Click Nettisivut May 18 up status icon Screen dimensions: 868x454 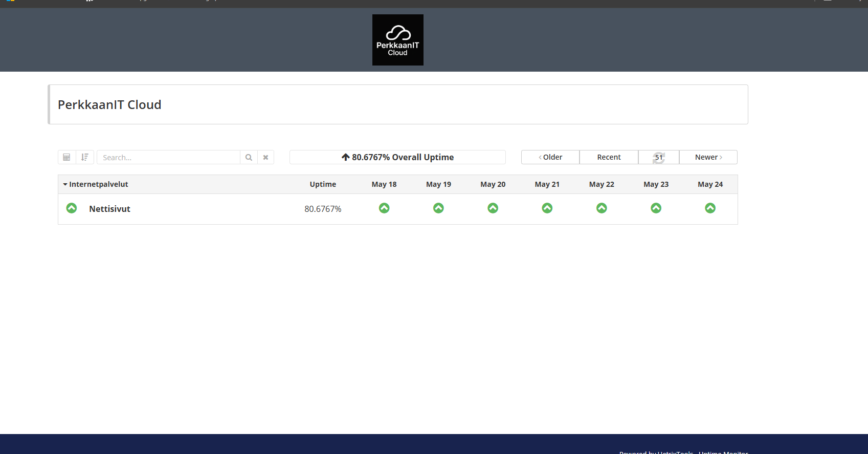coord(384,208)
